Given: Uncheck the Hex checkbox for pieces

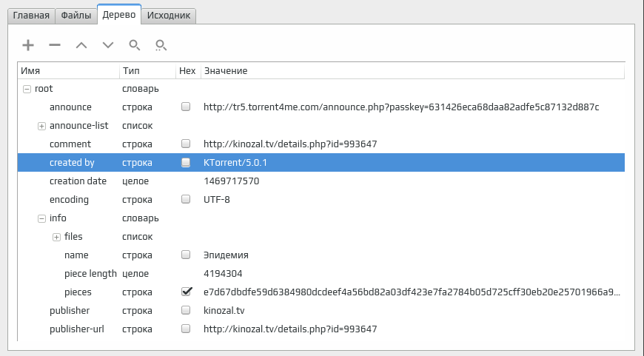Looking at the screenshot, I should (x=186, y=292).
